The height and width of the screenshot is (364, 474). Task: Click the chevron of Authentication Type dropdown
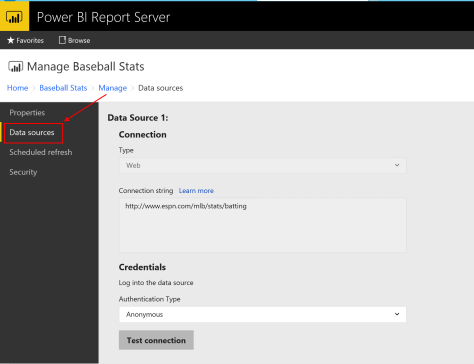point(397,314)
